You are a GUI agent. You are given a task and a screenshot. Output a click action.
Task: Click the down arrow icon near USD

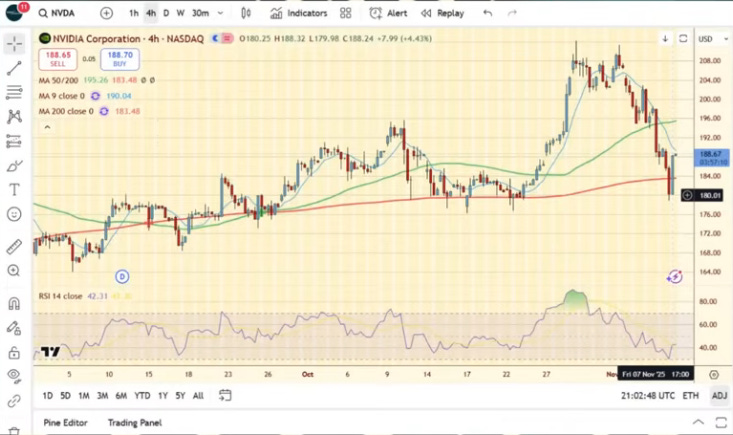665,39
